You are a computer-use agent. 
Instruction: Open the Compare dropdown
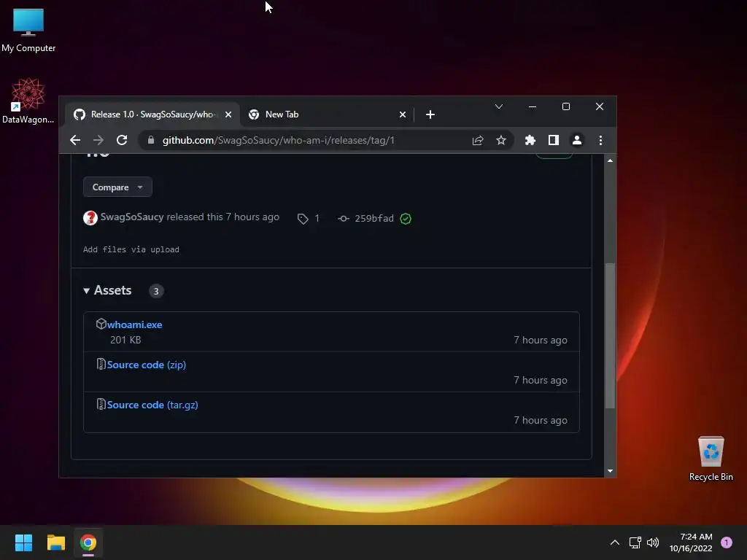point(117,187)
